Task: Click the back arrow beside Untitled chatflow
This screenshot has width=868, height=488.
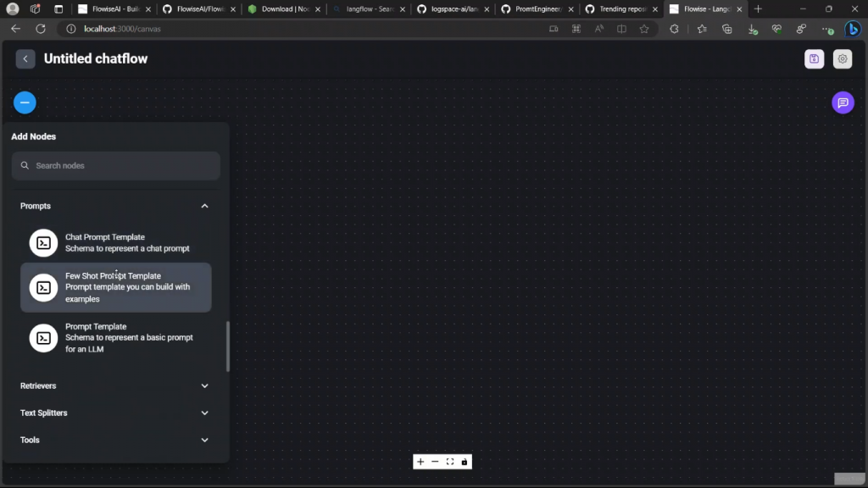Action: (25, 58)
